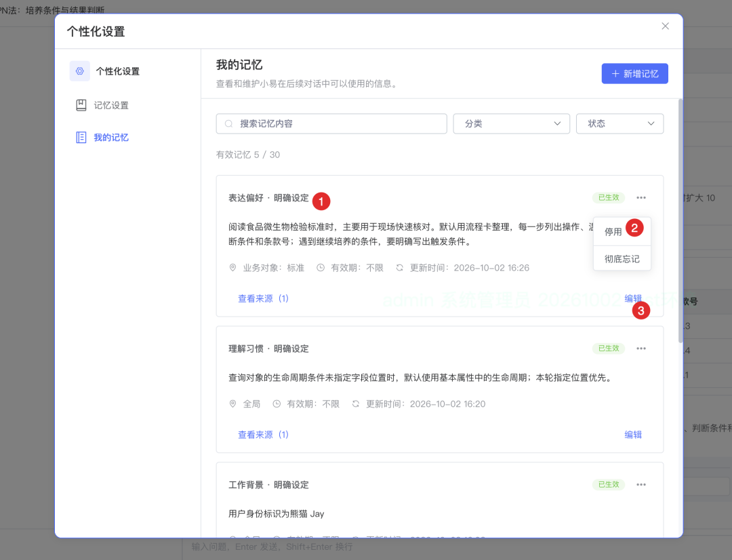The height and width of the screenshot is (560, 732).
Task: Click the 已生效 tag on the 理解习惯 card
Action: pyautogui.click(x=609, y=348)
